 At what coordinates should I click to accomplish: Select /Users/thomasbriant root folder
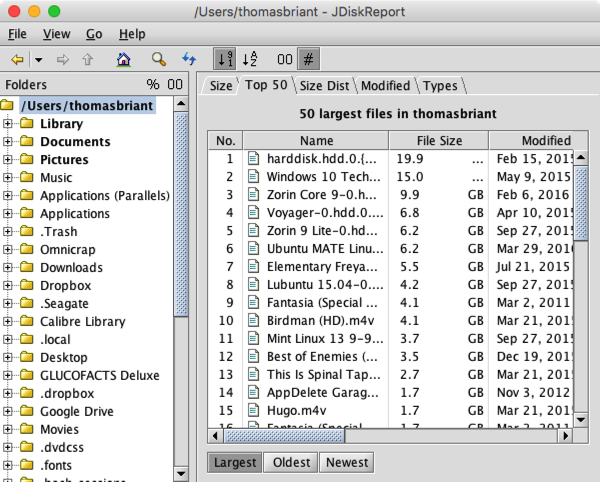(x=88, y=106)
